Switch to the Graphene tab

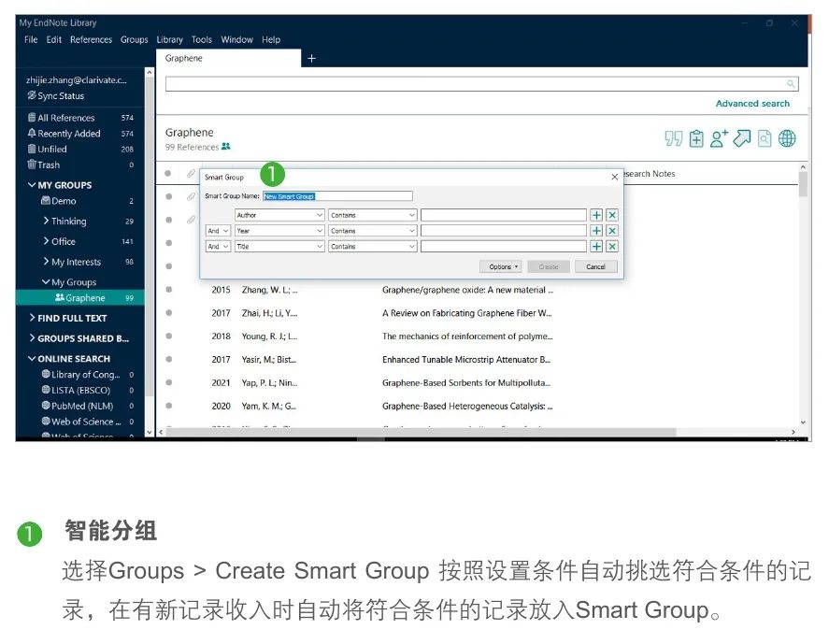click(228, 58)
